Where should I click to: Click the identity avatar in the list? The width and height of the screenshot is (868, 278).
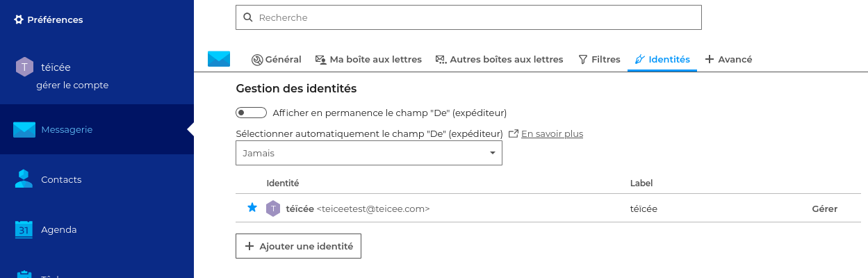click(273, 208)
